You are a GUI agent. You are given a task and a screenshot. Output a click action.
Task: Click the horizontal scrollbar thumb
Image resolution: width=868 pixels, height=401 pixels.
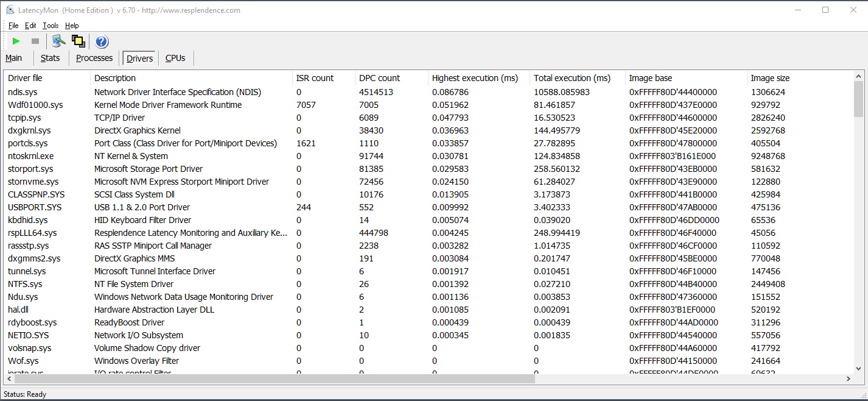coord(275,378)
